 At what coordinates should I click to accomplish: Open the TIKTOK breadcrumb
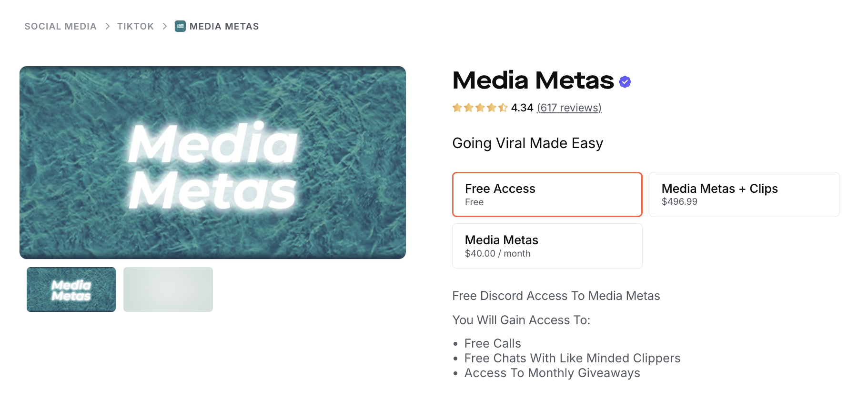pos(135,26)
